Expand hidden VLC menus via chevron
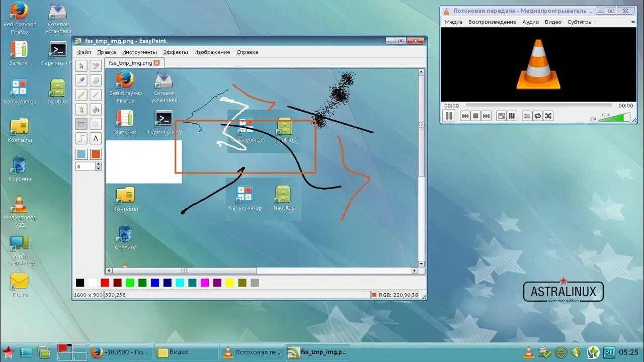The width and height of the screenshot is (644, 362). pyautogui.click(x=633, y=22)
